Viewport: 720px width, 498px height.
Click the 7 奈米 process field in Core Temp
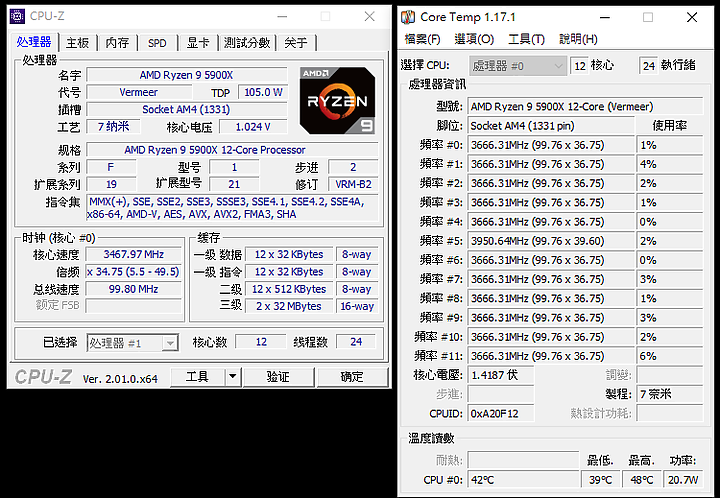pyautogui.click(x=669, y=394)
